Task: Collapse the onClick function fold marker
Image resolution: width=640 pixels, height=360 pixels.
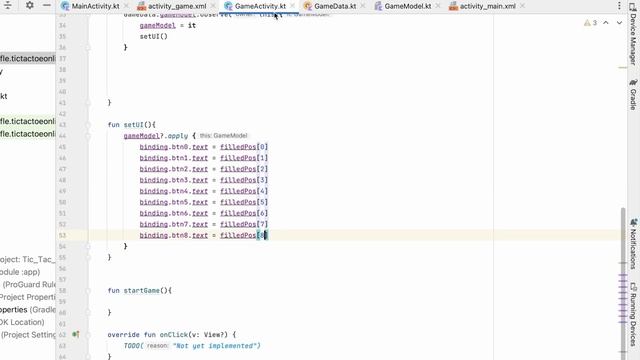Action: point(88,335)
